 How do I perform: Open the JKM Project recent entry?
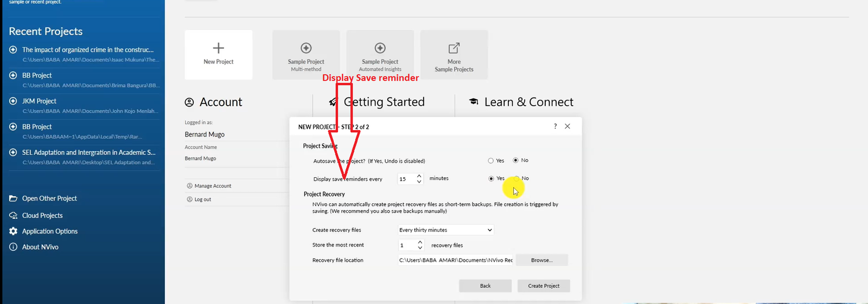tap(84, 106)
